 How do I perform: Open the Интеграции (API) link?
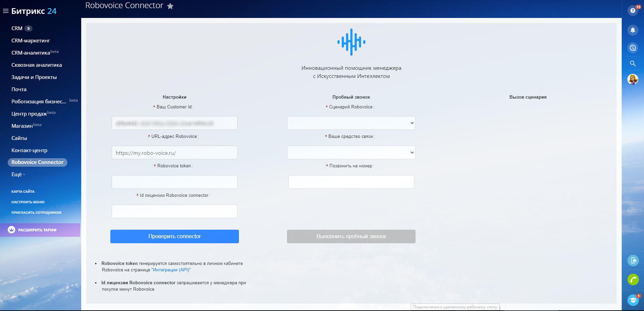(x=171, y=270)
